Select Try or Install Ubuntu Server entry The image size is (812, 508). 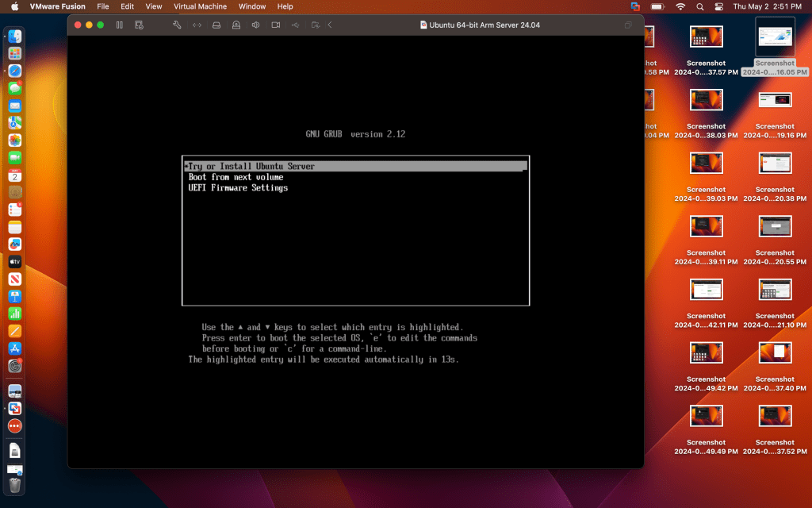(x=251, y=167)
